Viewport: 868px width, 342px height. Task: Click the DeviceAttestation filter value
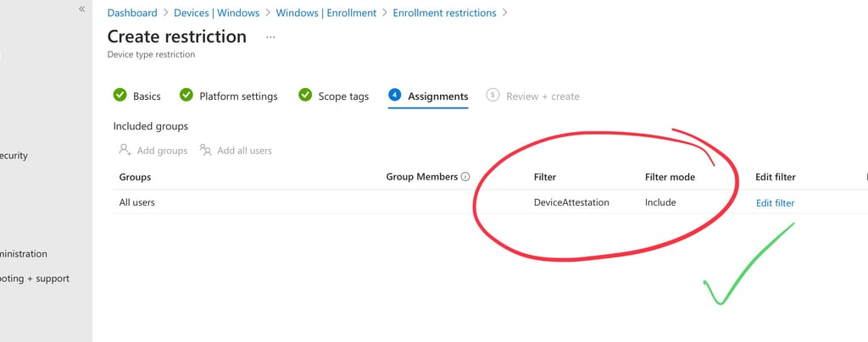coord(571,202)
